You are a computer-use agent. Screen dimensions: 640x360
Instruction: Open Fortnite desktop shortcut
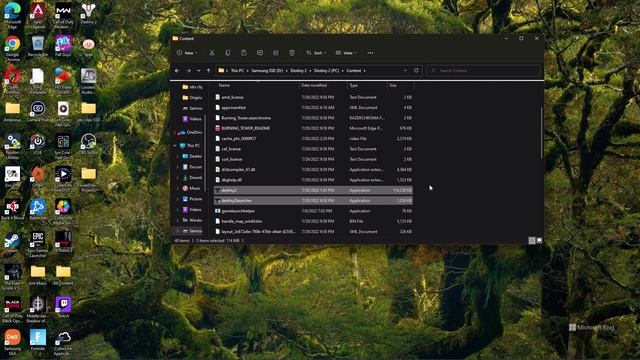coord(38,340)
